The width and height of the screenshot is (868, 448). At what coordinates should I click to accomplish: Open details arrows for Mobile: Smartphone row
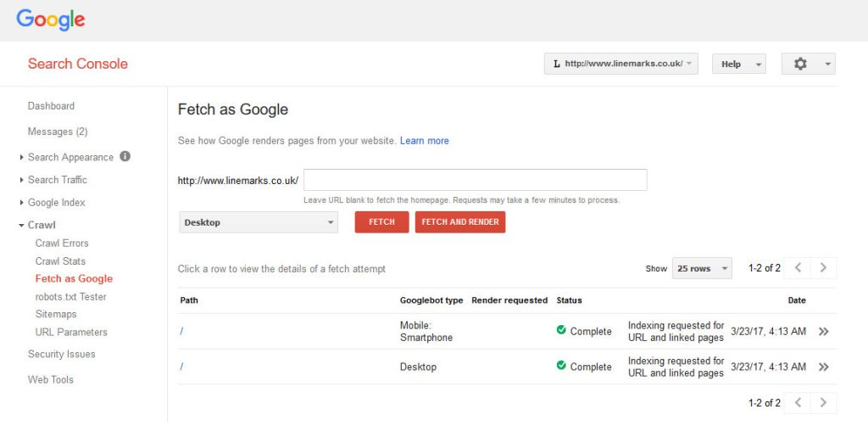pos(824,332)
